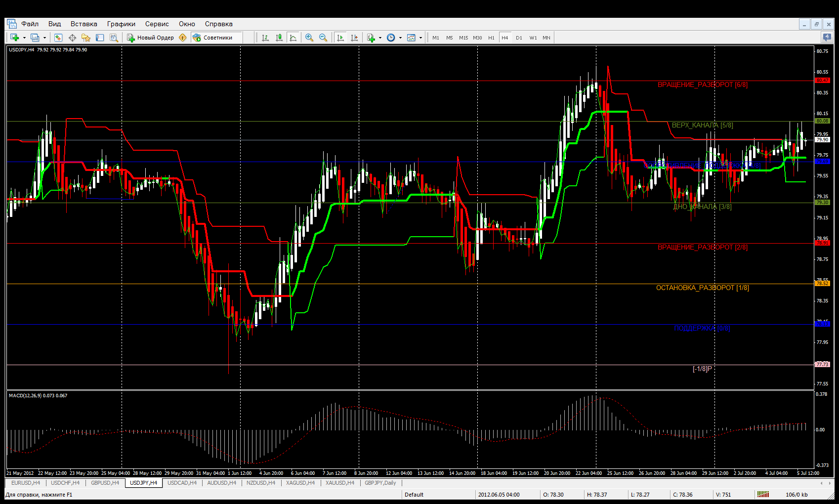Open the Вид menu

click(x=54, y=24)
